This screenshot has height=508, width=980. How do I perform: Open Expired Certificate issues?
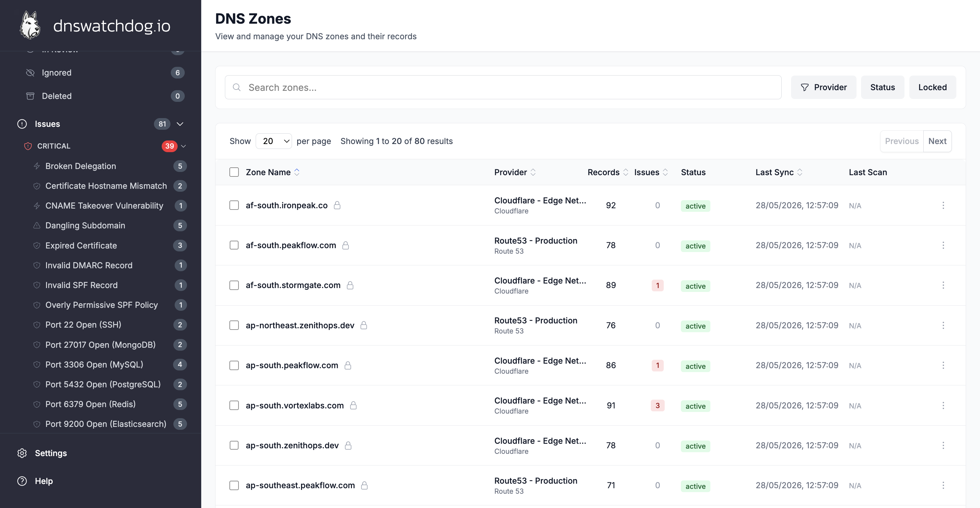[110, 245]
